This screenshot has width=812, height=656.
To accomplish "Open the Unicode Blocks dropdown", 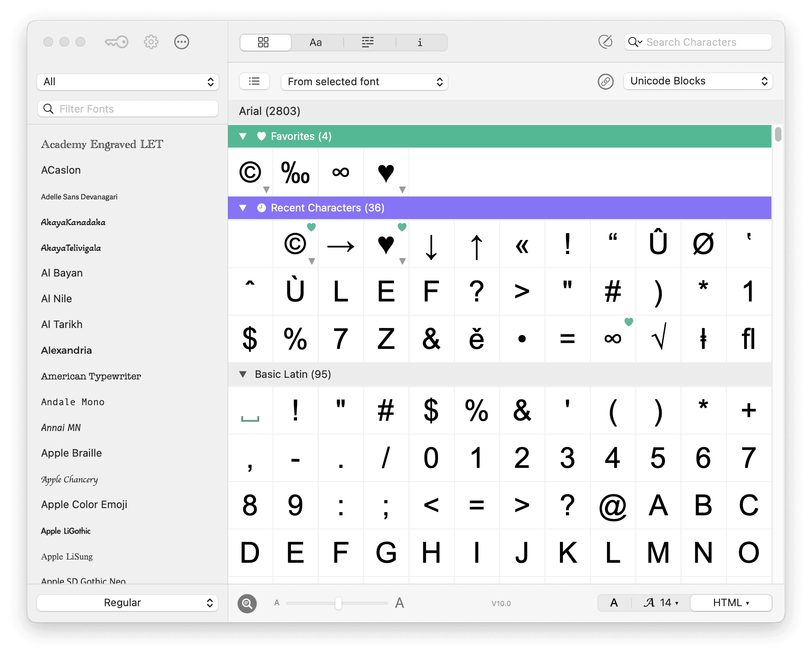I will [x=698, y=81].
